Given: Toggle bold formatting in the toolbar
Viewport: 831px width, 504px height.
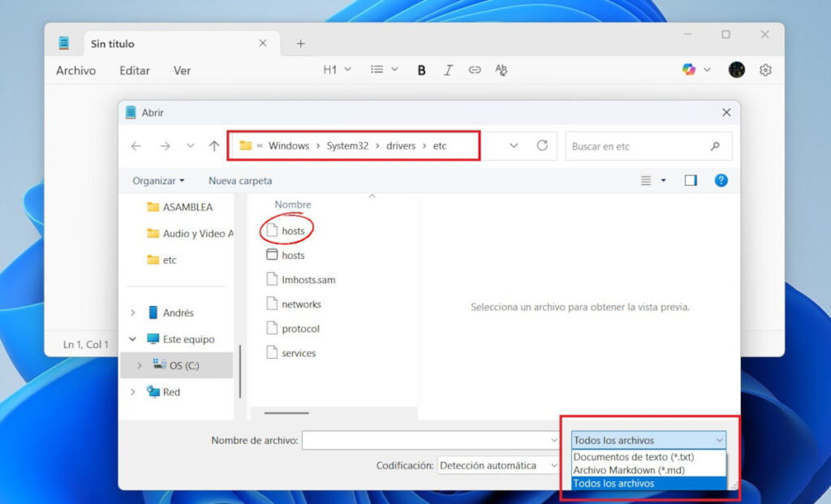Looking at the screenshot, I should (421, 70).
